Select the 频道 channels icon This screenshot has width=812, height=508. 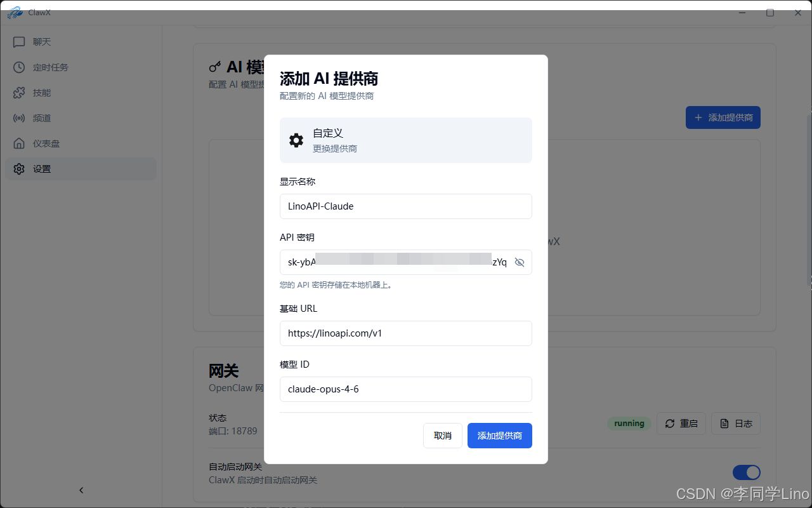(x=19, y=117)
